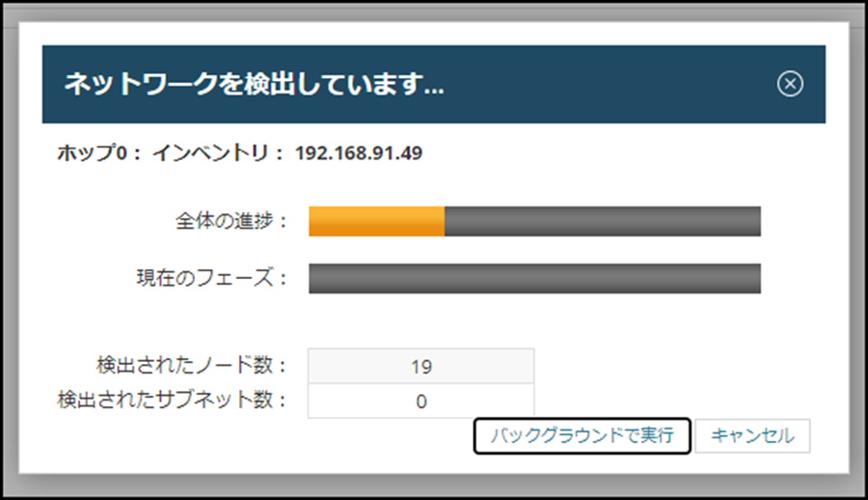This screenshot has height=500, width=868.
Task: Click the orange filled part of 全体の進捗 bar
Action: click(376, 221)
